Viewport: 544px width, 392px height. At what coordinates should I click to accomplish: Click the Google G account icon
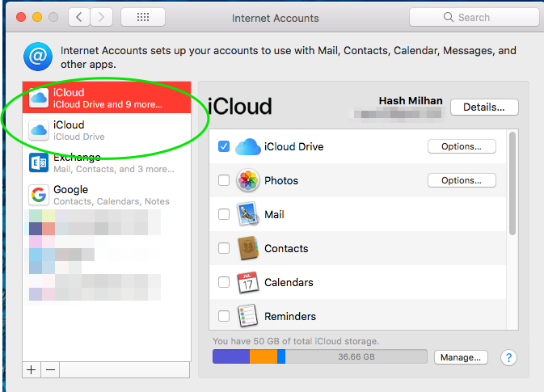pos(39,195)
